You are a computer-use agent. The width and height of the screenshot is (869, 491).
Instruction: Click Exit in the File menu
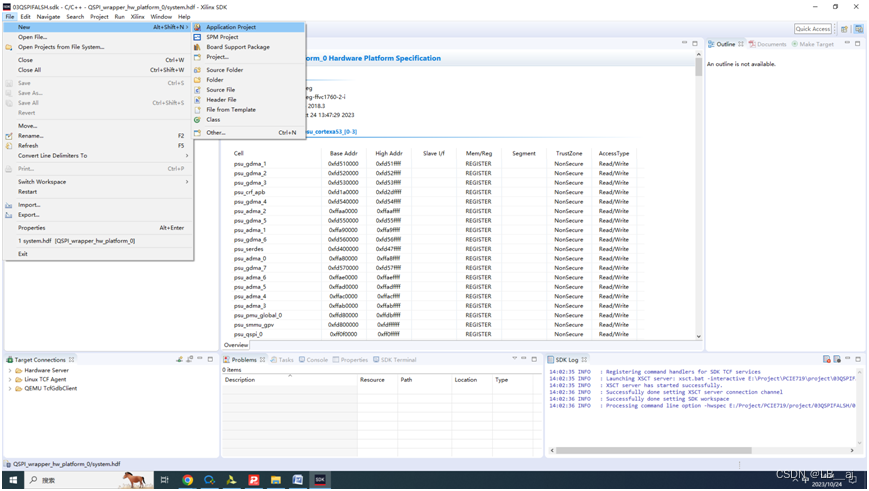coord(98,254)
